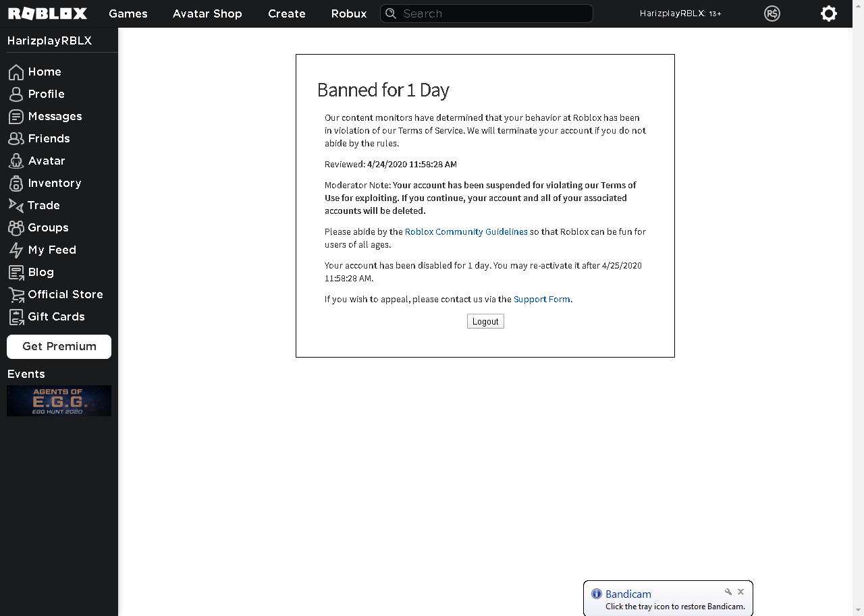This screenshot has height=616, width=864.
Task: Click the Blog icon in sidebar
Action: (x=16, y=273)
